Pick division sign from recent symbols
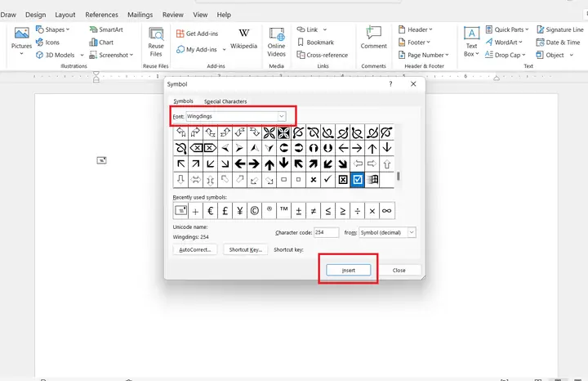 [x=358, y=211]
